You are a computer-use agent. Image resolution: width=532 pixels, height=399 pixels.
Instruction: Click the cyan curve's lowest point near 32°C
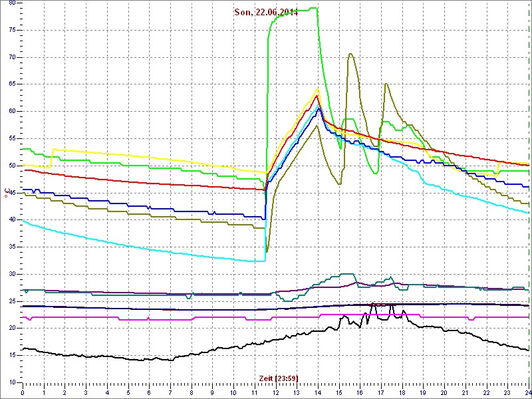point(261,261)
